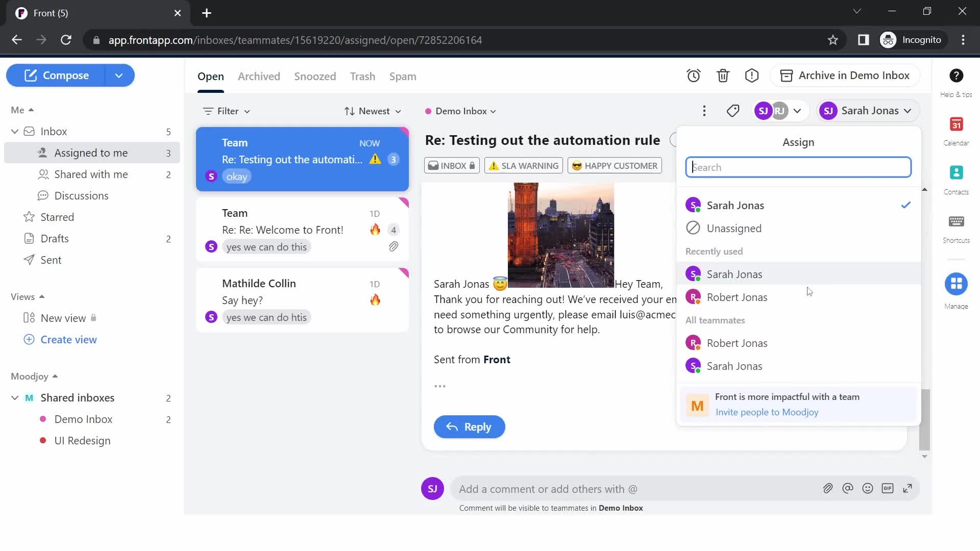Select checked Sarah Jonas at top of Assign list
980x551 pixels.
click(798, 205)
